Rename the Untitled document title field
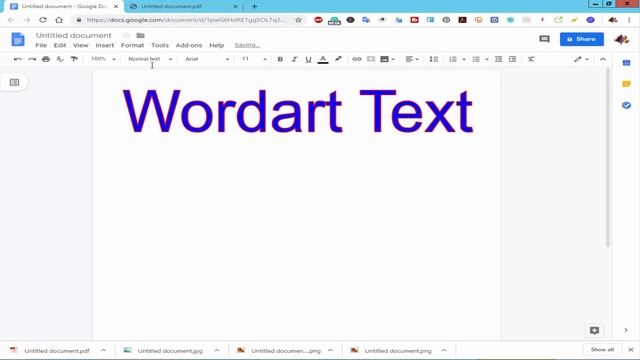This screenshot has width=640, height=360. (73, 36)
